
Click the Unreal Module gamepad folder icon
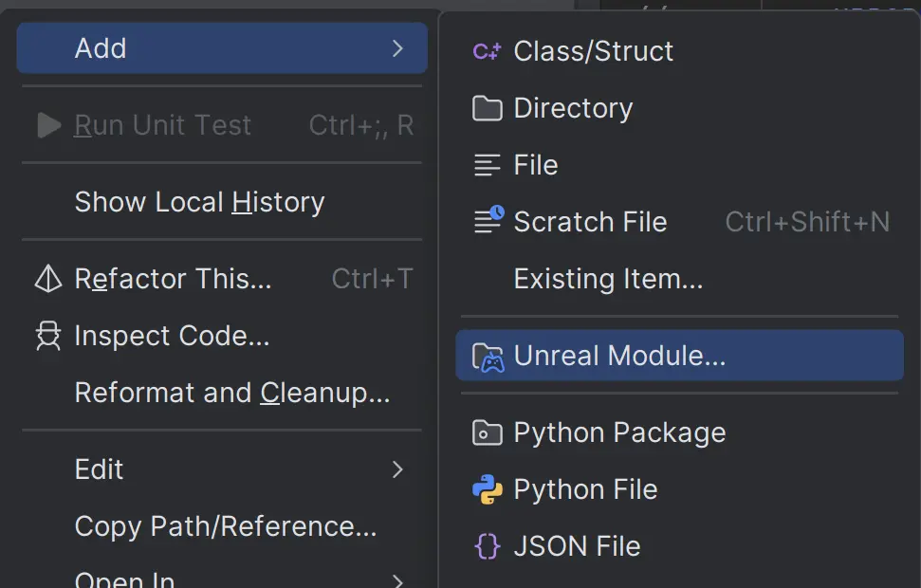pyautogui.click(x=488, y=357)
